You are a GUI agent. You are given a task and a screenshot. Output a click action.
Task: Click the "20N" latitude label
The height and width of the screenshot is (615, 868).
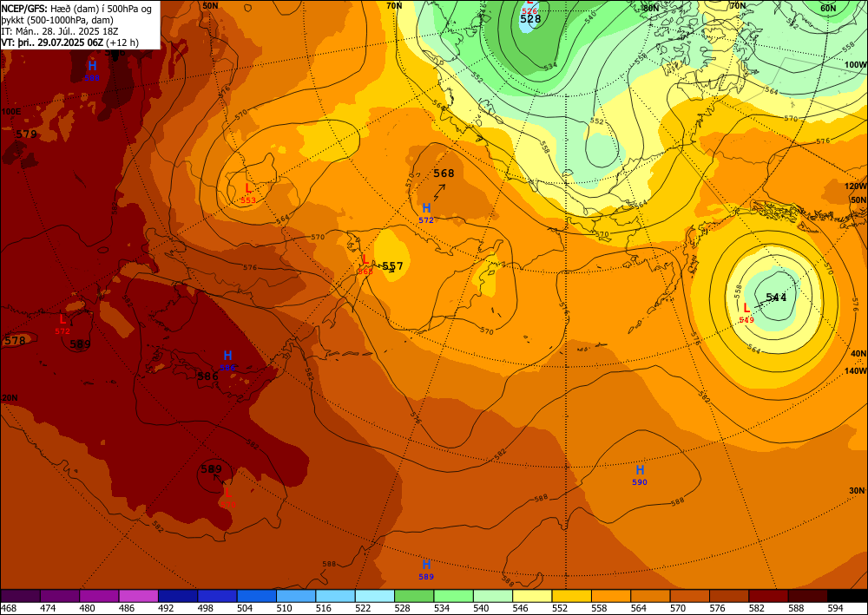[x=10, y=397]
